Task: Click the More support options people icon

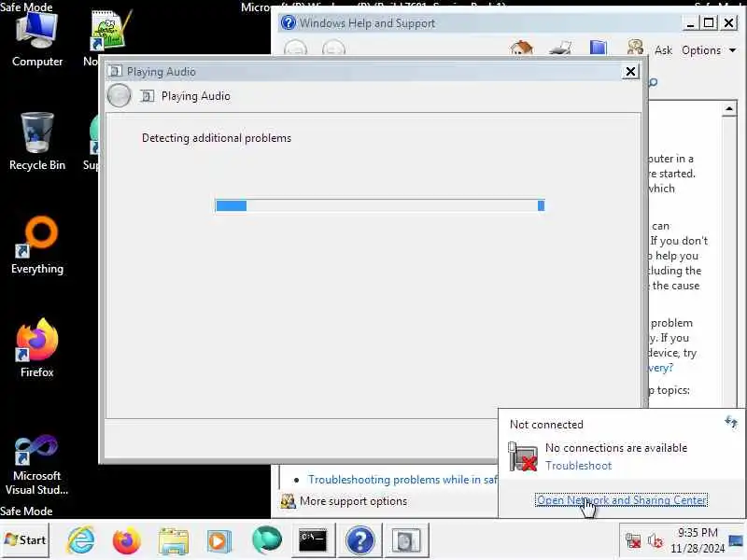Action: [288, 501]
